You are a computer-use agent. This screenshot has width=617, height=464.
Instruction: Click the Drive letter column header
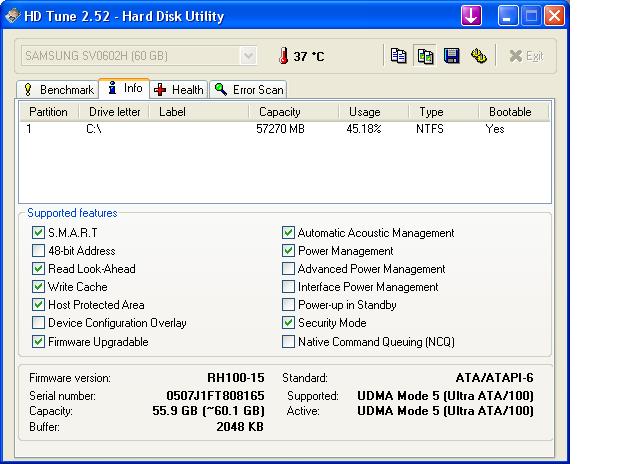114,112
